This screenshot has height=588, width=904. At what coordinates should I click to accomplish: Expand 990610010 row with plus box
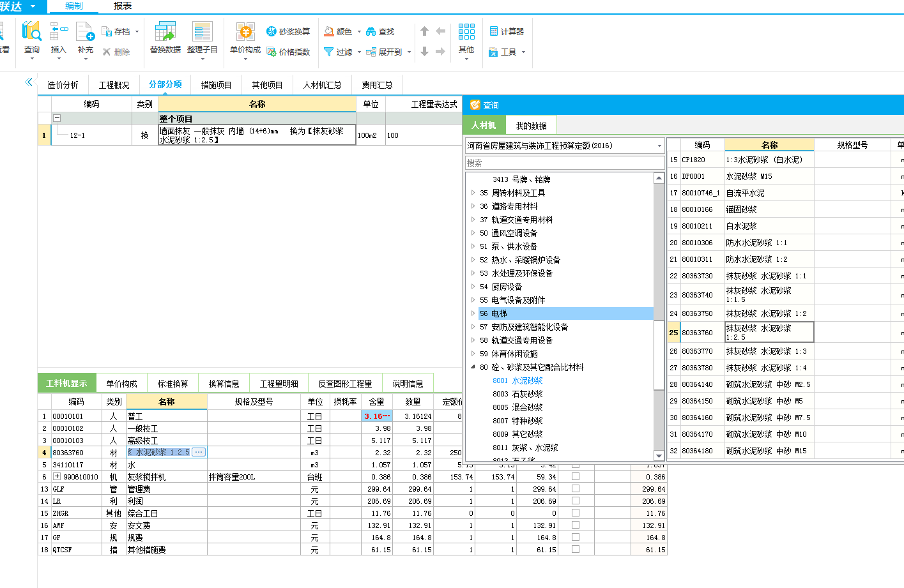(x=57, y=476)
